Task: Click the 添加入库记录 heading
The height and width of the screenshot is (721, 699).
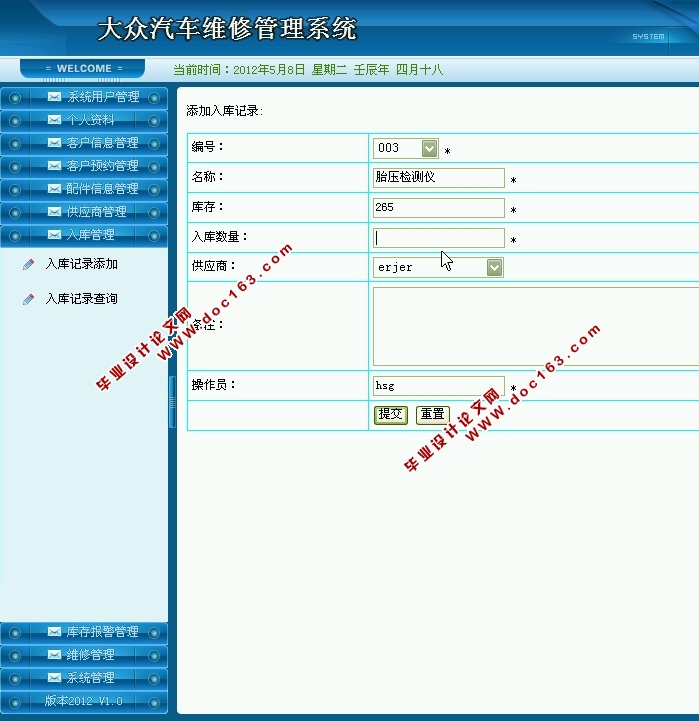Action: 224,111
